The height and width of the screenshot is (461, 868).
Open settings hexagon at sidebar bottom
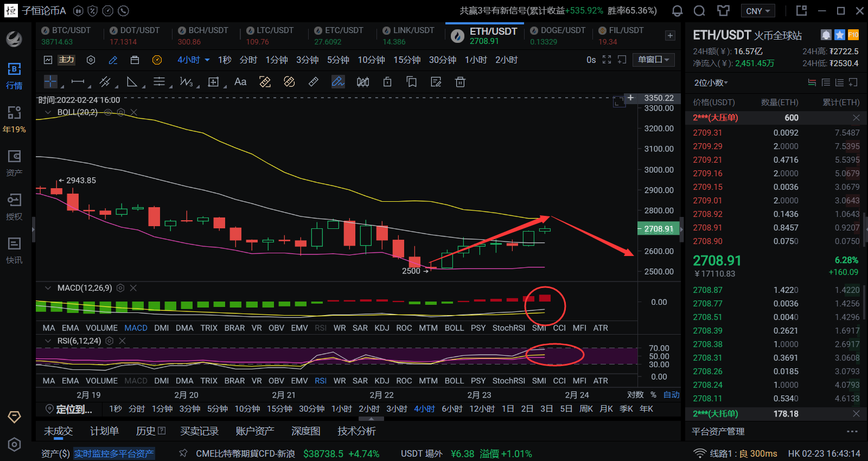(x=14, y=445)
